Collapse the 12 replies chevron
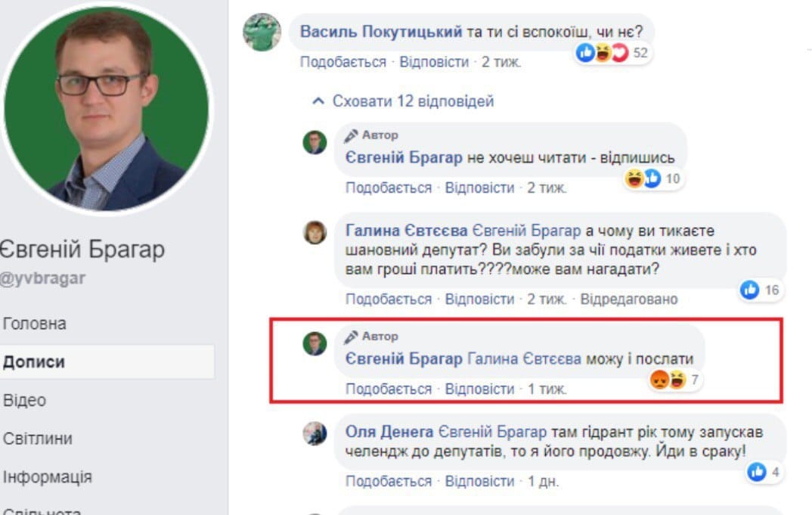 pos(318,101)
